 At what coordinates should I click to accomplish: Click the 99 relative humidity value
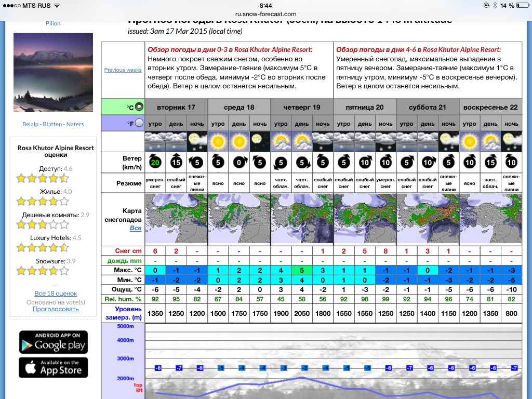click(x=386, y=299)
